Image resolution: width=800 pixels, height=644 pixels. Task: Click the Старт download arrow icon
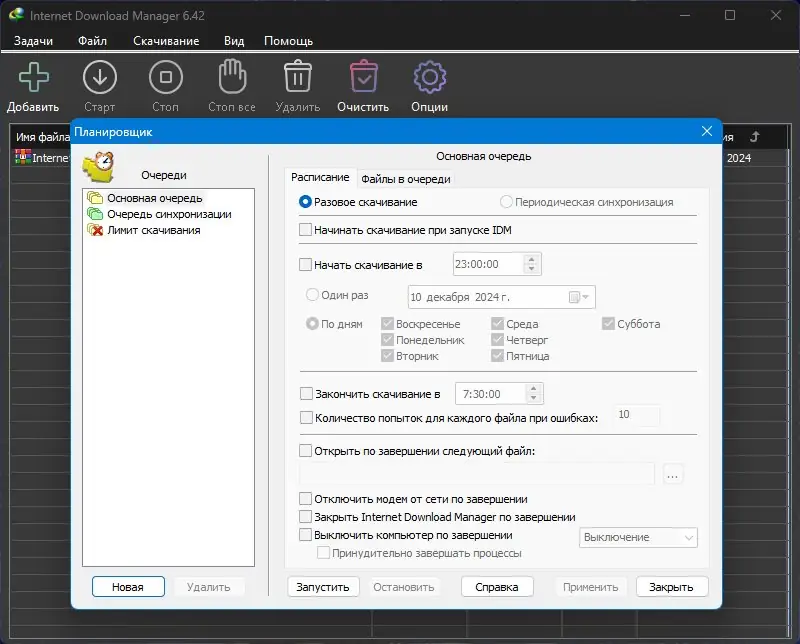(99, 76)
